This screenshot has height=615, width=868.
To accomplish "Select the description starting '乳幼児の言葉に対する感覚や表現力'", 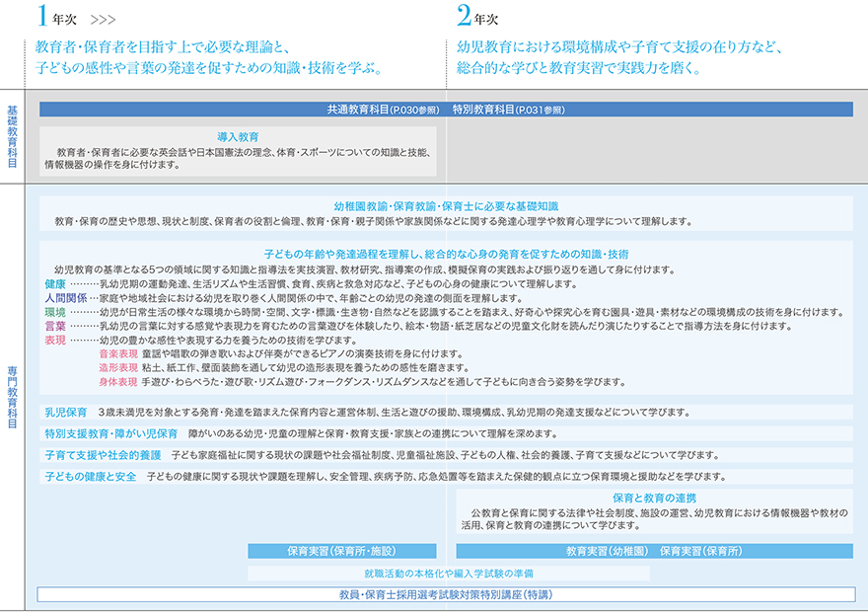I will (x=446, y=327).
